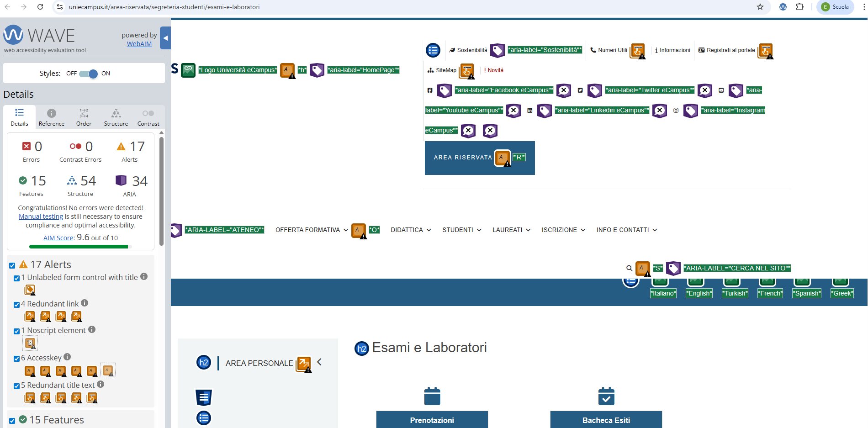Expand the STUDENTI menu
Screen dimensions: 868x428
pos(462,230)
